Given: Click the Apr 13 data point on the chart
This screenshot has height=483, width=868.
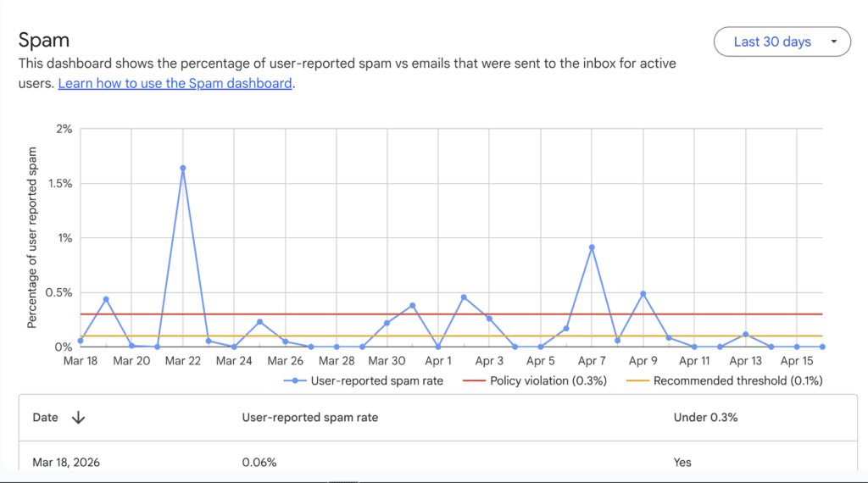Looking at the screenshot, I should pyautogui.click(x=745, y=335).
